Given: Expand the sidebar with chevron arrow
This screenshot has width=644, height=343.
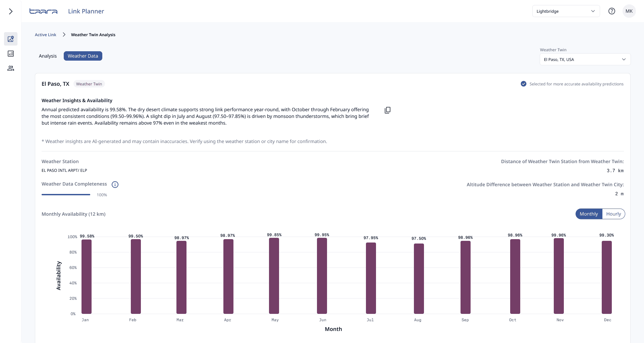Looking at the screenshot, I should click(11, 11).
